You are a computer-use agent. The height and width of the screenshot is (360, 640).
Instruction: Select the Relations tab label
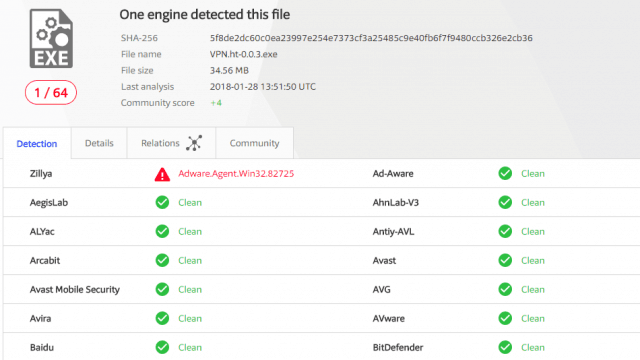point(160,143)
